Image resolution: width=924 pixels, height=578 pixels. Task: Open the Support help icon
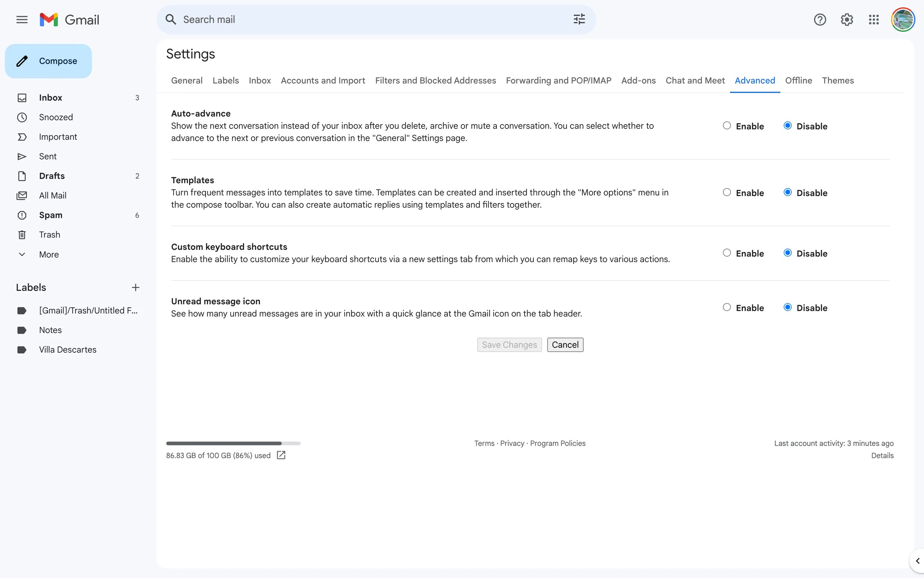point(820,20)
